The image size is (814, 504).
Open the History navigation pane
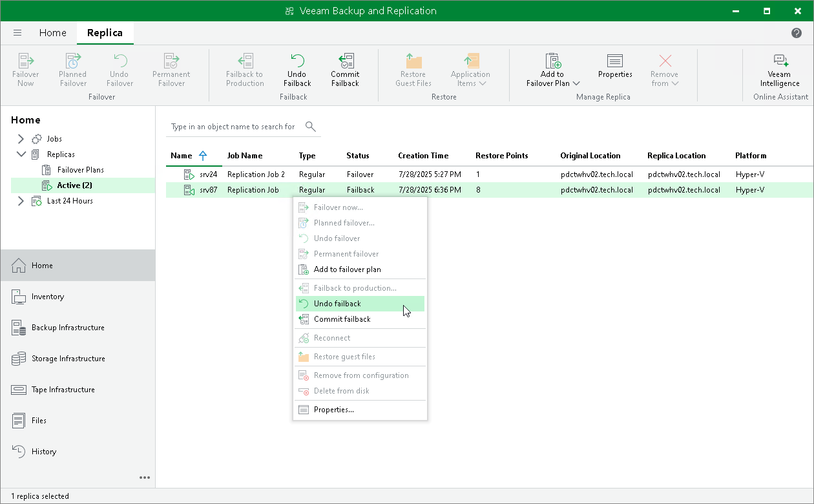78,452
